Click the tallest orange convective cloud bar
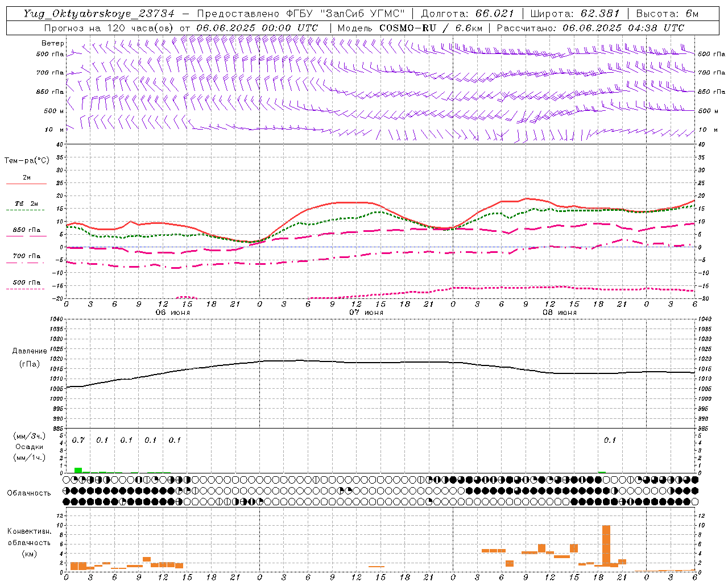The height and width of the screenshot is (582, 728). tap(606, 546)
